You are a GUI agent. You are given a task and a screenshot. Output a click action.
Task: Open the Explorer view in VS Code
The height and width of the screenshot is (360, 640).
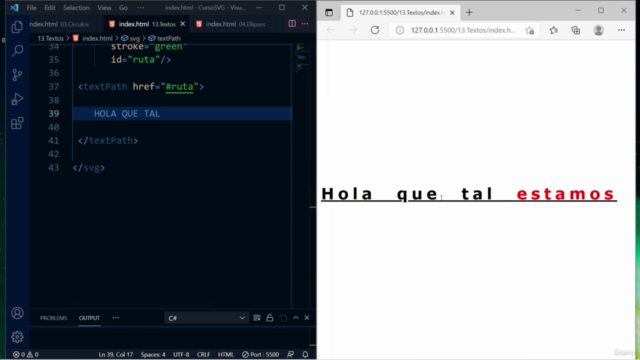tap(17, 27)
